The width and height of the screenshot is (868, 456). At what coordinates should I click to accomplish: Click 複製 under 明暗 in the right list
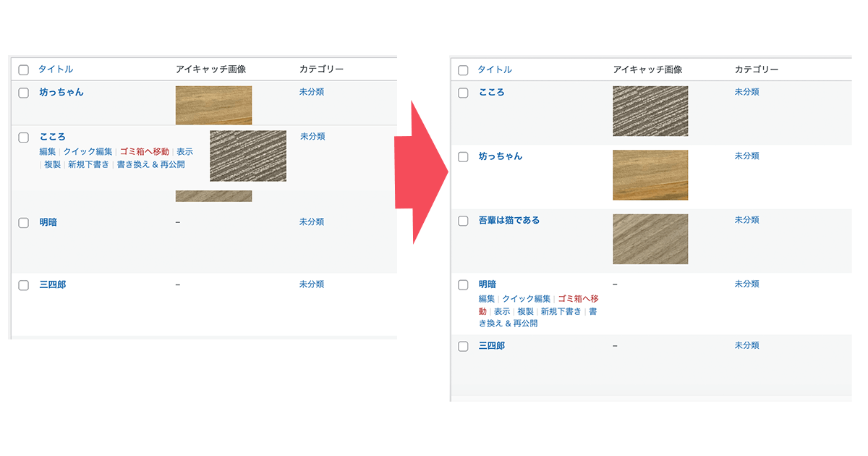pyautogui.click(x=526, y=311)
